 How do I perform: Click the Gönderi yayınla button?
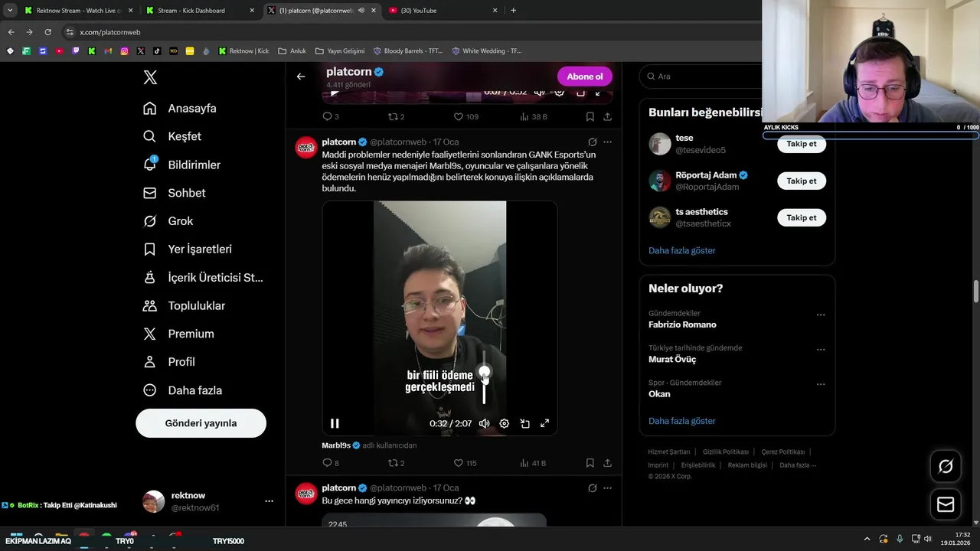tap(201, 423)
